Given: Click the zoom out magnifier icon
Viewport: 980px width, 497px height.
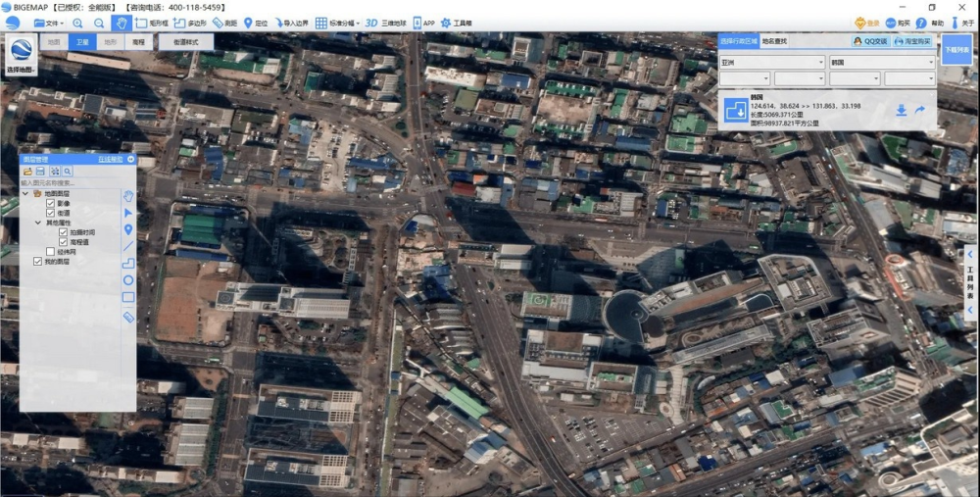Looking at the screenshot, I should (99, 24).
